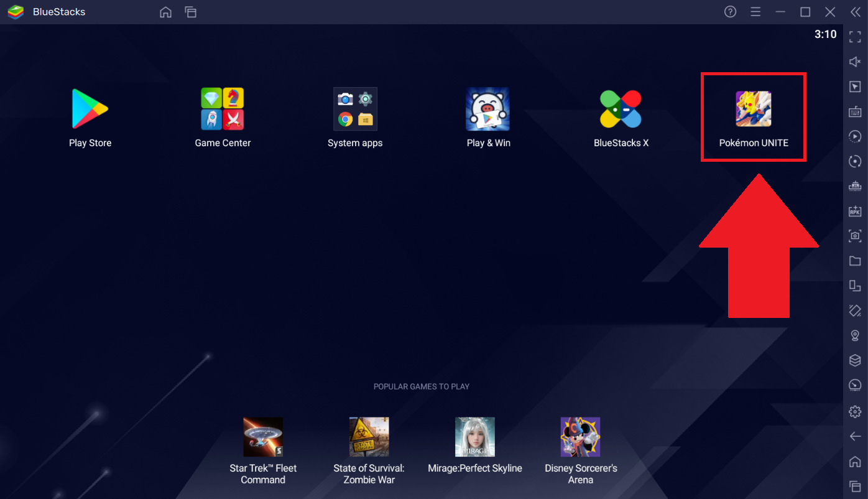Toggle mouse cursor lock
Screen dimensions: 868x499
click(855, 86)
